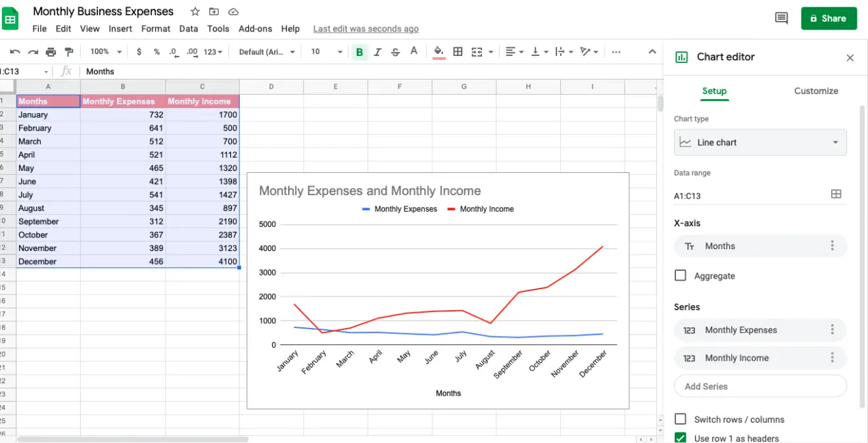The height and width of the screenshot is (443, 868).
Task: Open the borders tool
Action: pyautogui.click(x=458, y=51)
